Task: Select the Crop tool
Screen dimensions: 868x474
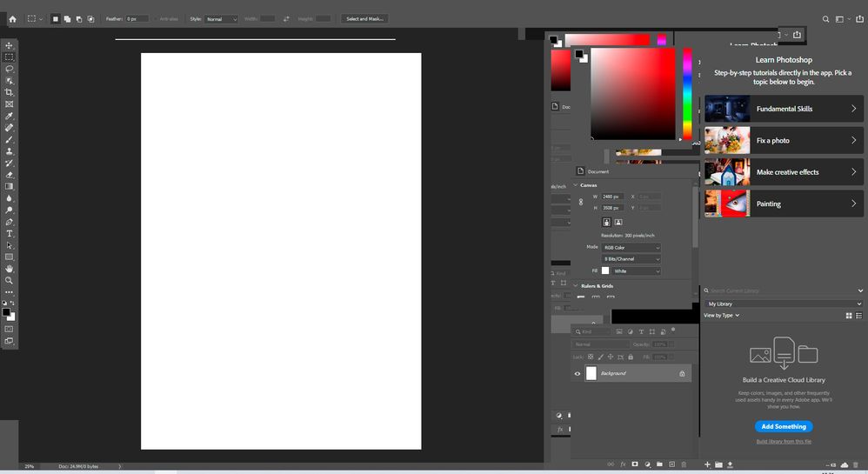Action: (9, 92)
